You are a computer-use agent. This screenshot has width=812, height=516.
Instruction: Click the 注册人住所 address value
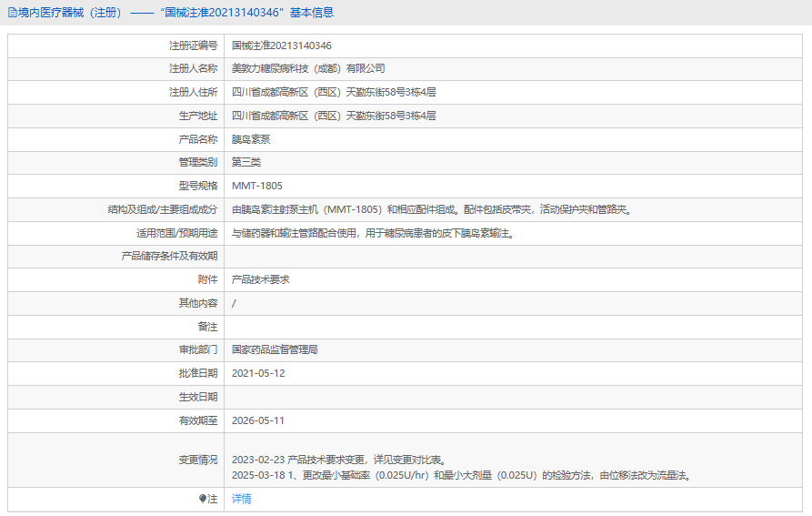[x=334, y=92]
